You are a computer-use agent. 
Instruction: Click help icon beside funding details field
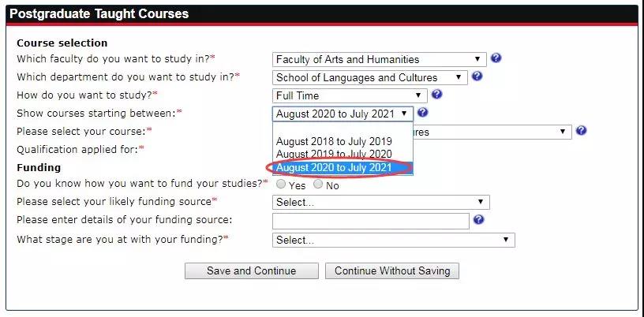click(478, 220)
